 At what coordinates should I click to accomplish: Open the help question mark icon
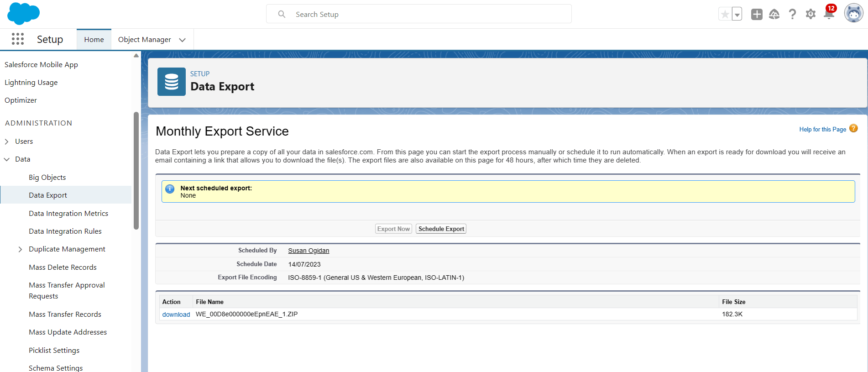tap(793, 14)
